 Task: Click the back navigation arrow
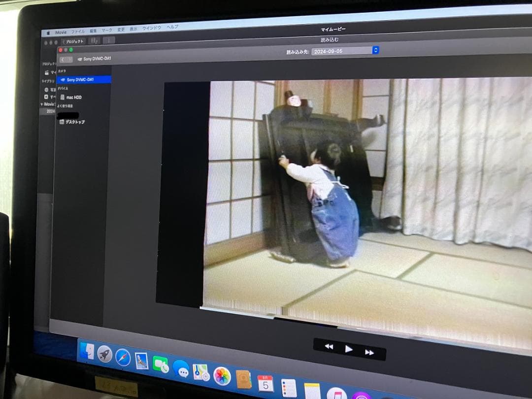point(63,60)
